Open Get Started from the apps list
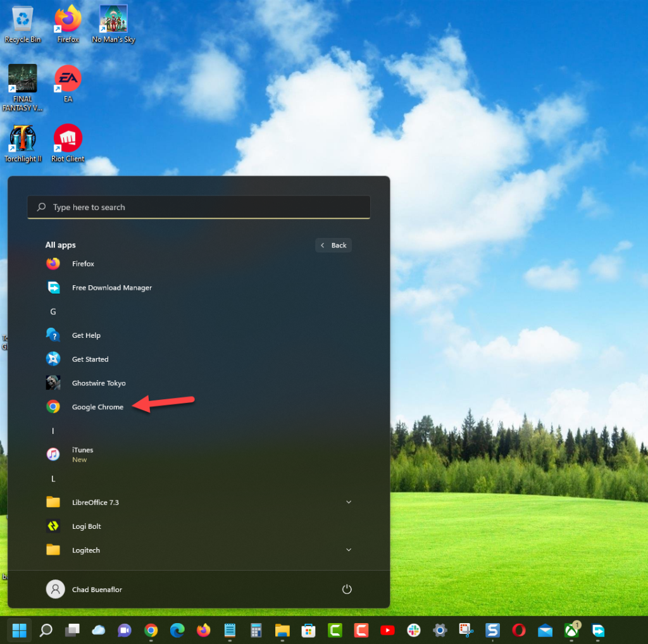 pyautogui.click(x=198, y=359)
